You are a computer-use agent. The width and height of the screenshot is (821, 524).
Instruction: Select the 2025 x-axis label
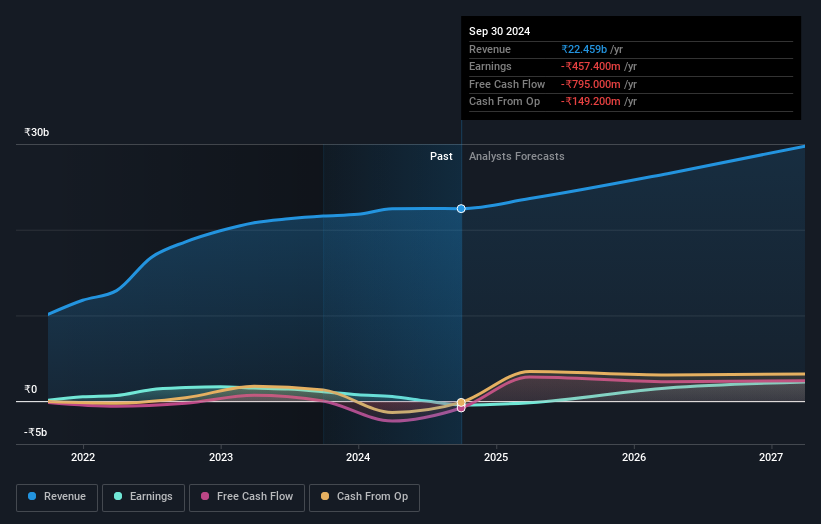click(496, 458)
